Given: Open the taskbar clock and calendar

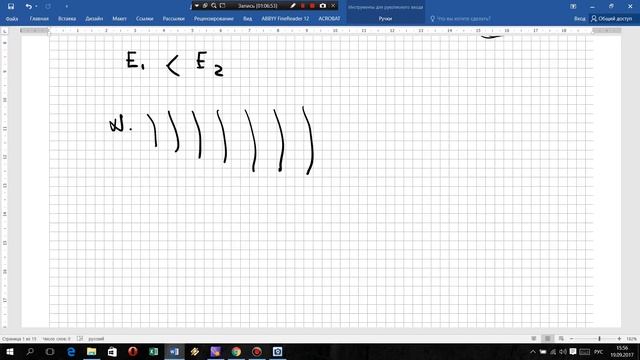Looking at the screenshot, I should point(622,351).
